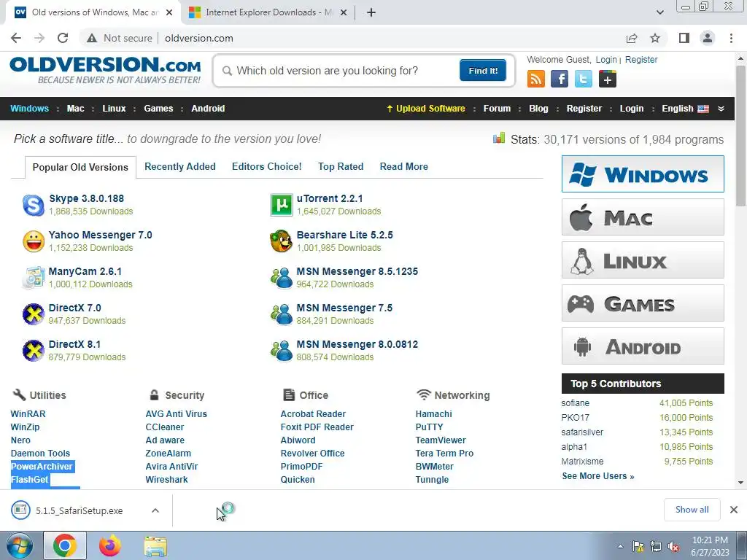
Task: Click the large Android platform button
Action: [x=643, y=346]
